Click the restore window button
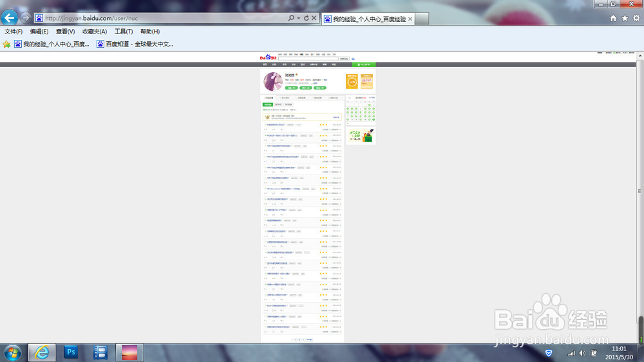 tap(613, 4)
